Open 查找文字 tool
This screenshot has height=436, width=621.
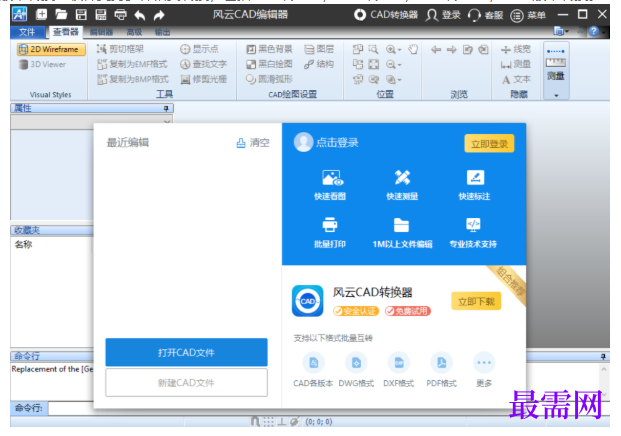point(203,64)
